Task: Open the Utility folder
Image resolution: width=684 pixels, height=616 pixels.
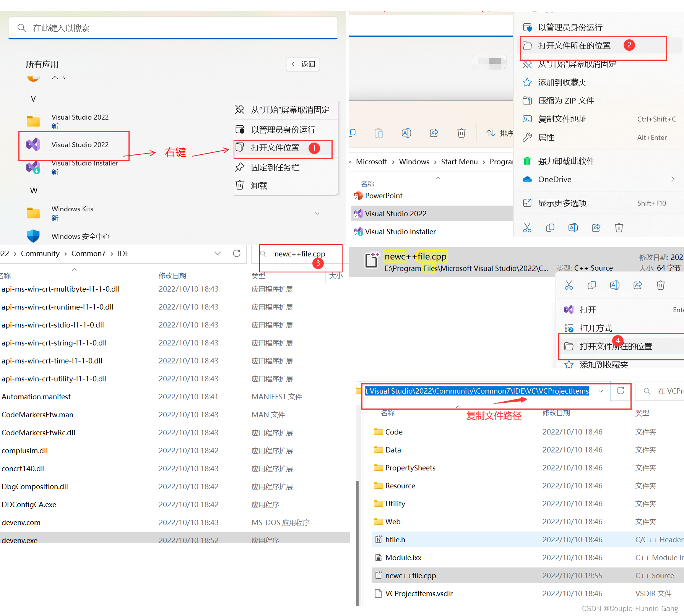Action: tap(528, 504)
